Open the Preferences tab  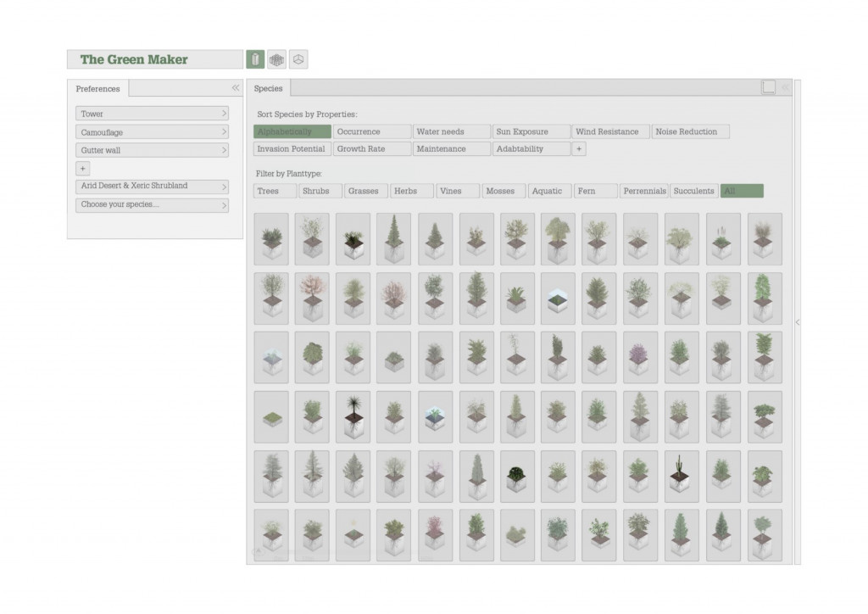click(97, 89)
